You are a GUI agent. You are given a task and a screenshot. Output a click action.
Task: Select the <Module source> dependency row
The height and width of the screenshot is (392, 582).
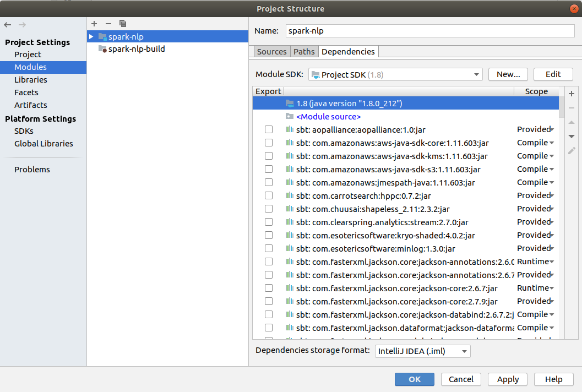click(x=406, y=117)
